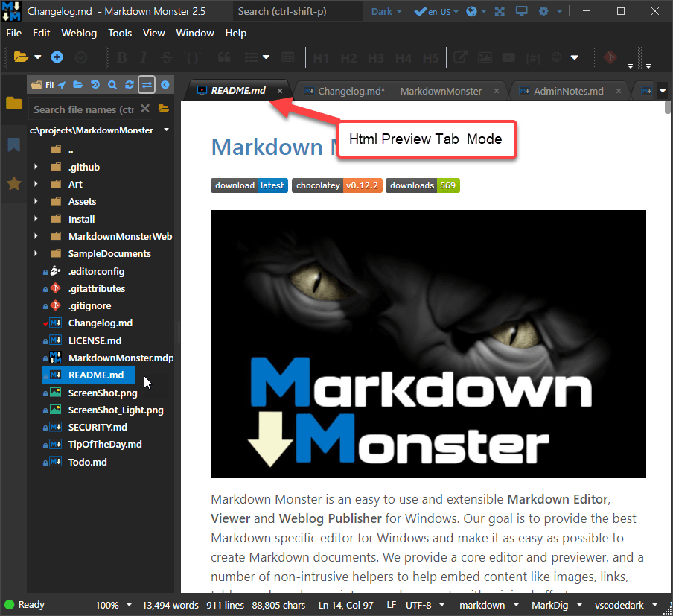The height and width of the screenshot is (616, 673).
Task: Open the tab list overflow dropdown
Action: tap(663, 91)
